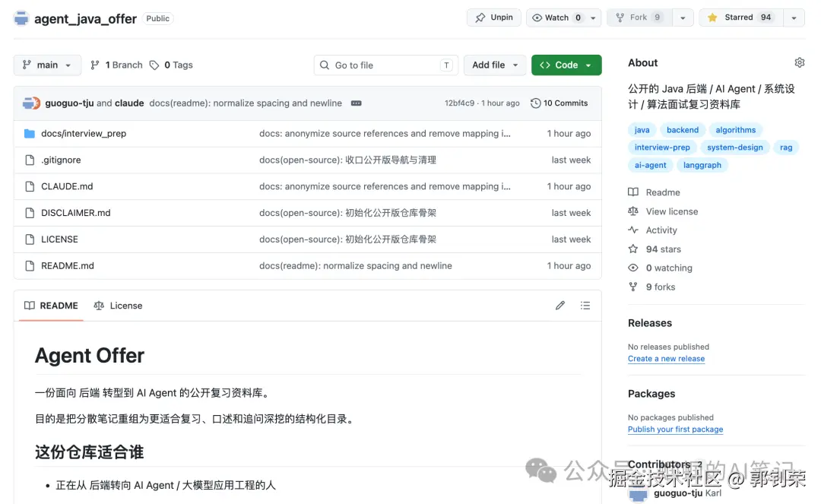Viewport: 821px width, 504px height.
Task: Open the 0 Tags link
Action: coord(171,65)
